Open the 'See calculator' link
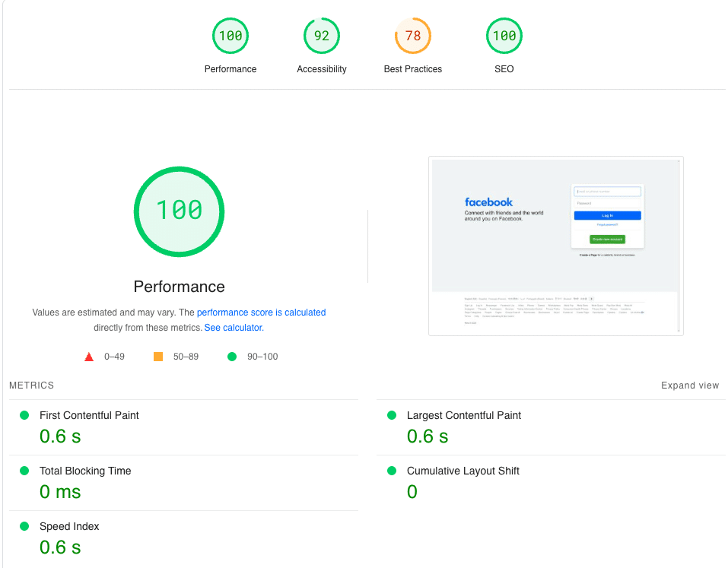Viewport: 728px width, 568px height. (233, 328)
